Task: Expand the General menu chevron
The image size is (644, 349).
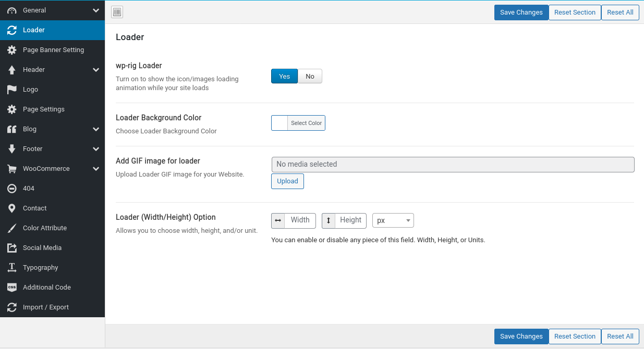Action: pos(96,10)
